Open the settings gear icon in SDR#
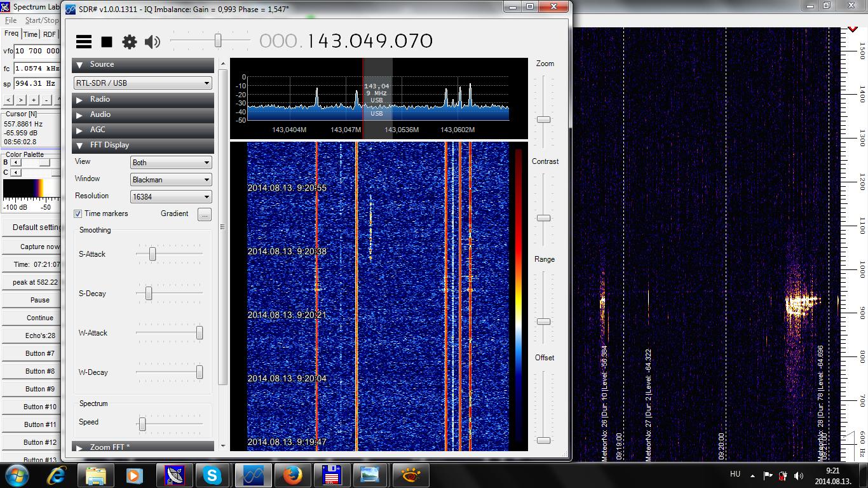Viewport: 868px width, 488px height. point(130,42)
